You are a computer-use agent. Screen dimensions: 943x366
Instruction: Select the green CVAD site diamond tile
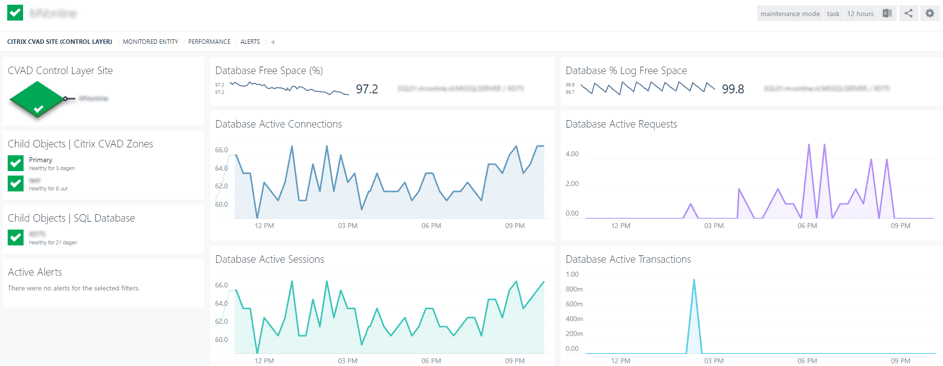(38, 99)
